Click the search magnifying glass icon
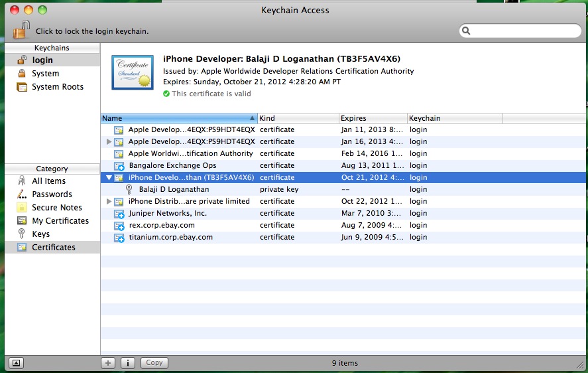The width and height of the screenshot is (588, 373). [x=466, y=31]
